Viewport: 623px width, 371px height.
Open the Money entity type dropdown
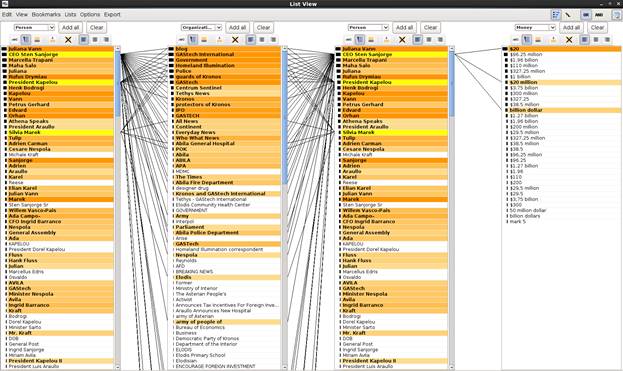click(x=535, y=27)
